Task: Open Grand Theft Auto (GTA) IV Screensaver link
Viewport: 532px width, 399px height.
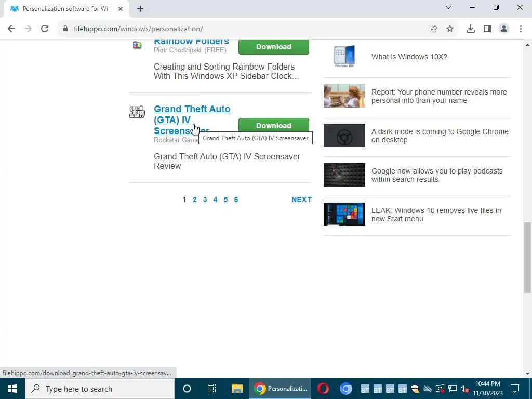Action: point(192,120)
